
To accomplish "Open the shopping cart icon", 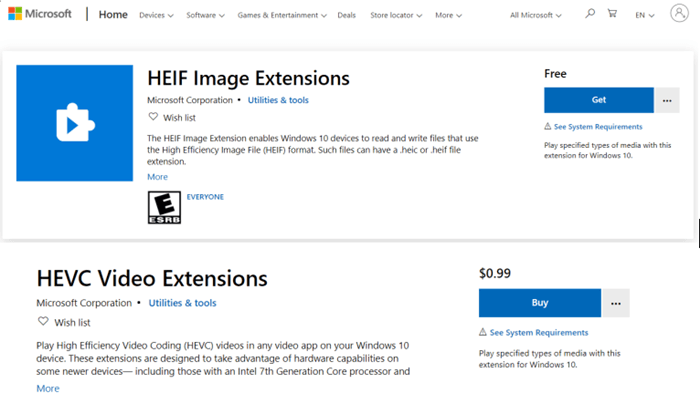I will [x=612, y=13].
